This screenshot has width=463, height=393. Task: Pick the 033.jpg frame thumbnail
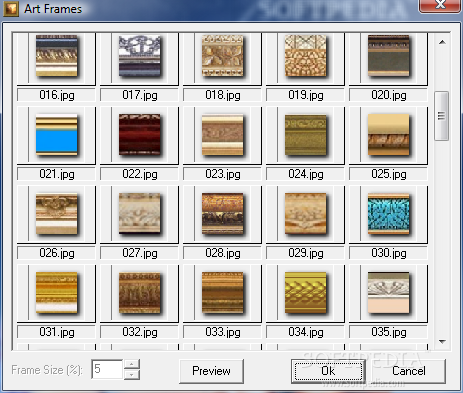click(x=223, y=293)
